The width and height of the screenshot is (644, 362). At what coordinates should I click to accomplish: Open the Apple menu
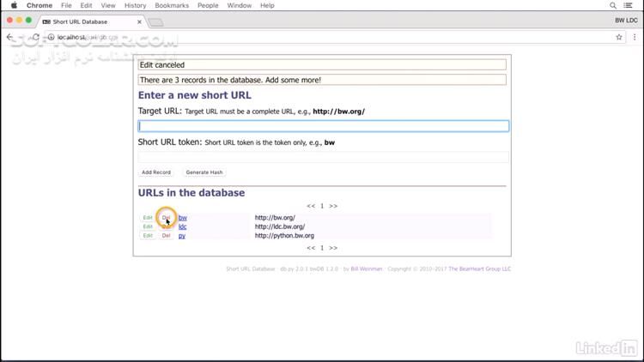tap(14, 5)
